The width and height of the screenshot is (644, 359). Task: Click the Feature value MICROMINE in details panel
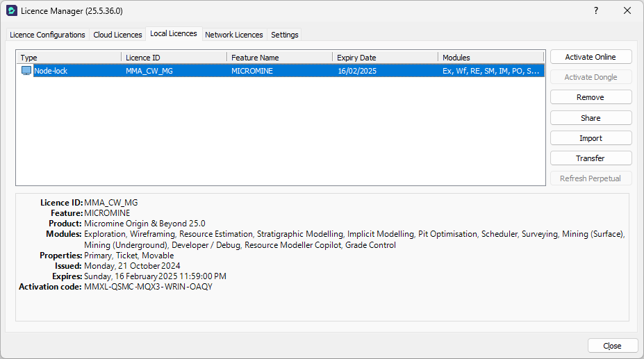click(107, 212)
